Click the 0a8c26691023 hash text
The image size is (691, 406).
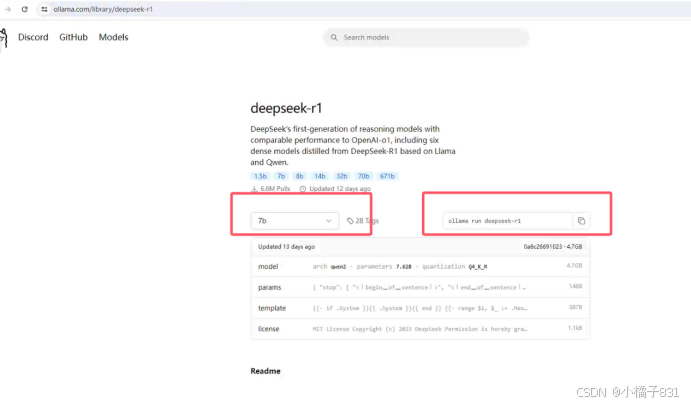[543, 247]
